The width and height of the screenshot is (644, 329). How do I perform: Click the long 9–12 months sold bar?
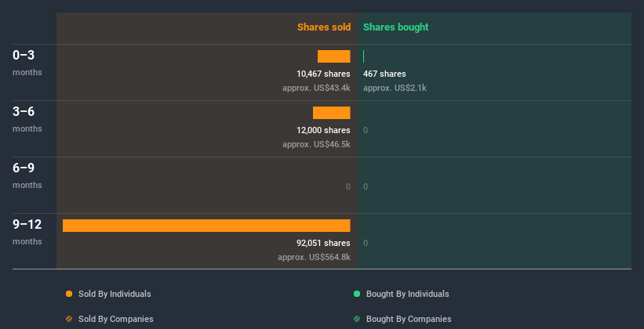(206, 226)
